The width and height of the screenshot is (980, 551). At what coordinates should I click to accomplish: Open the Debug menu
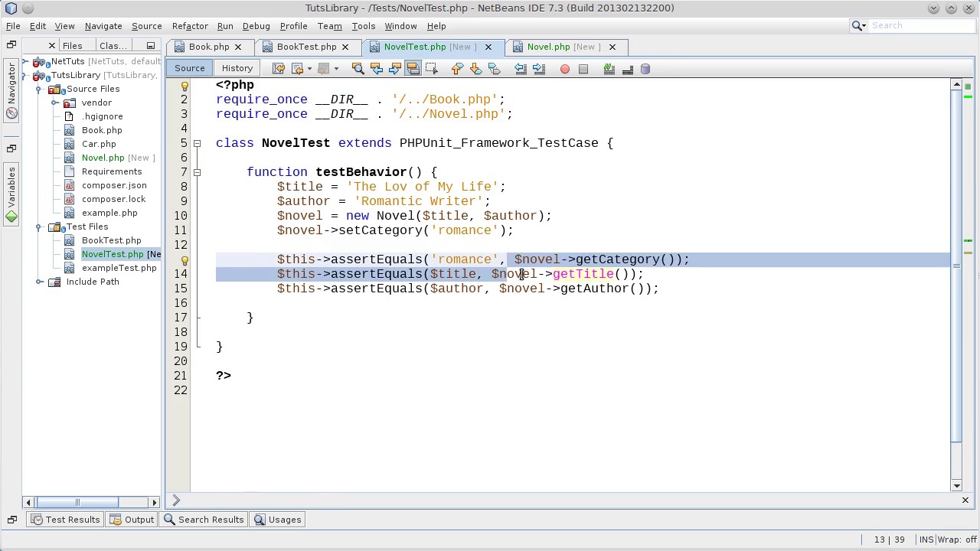pos(256,26)
